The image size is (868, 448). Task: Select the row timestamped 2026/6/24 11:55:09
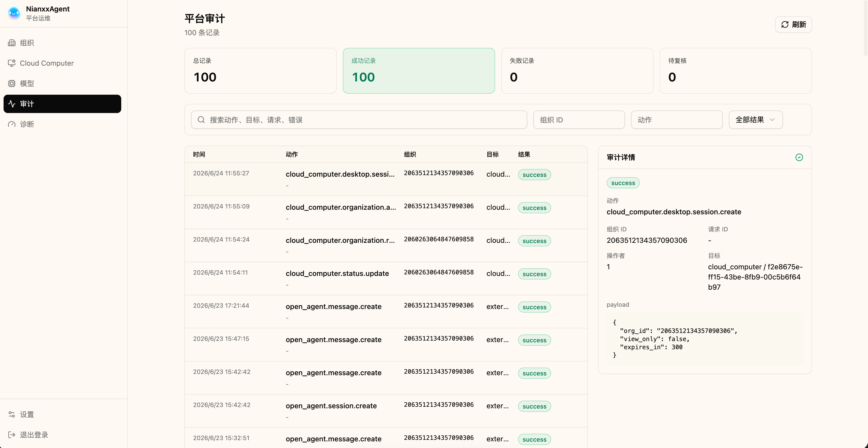point(386,212)
